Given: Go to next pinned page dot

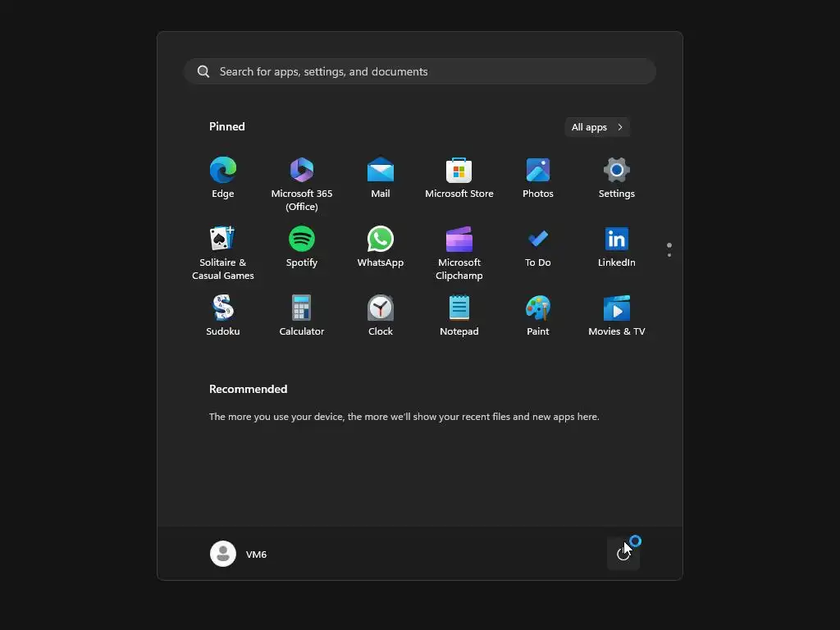Looking at the screenshot, I should pos(669,255).
